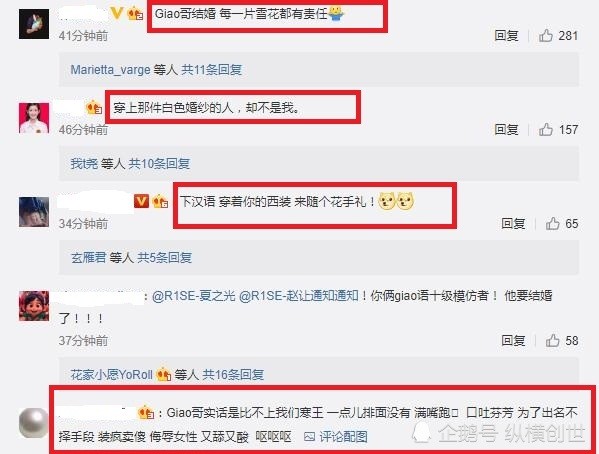
Task: Tap thumbs-up icon next to 58
Action: coord(552,340)
